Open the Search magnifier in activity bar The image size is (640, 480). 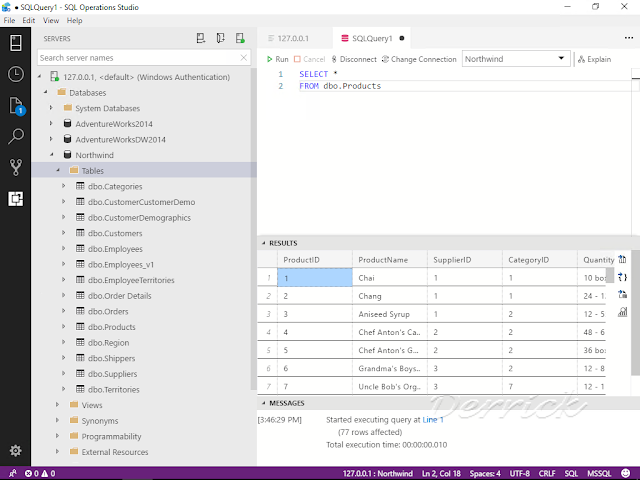[16, 136]
